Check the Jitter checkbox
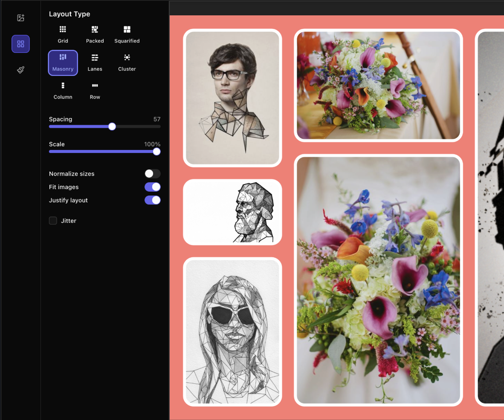 [53, 221]
